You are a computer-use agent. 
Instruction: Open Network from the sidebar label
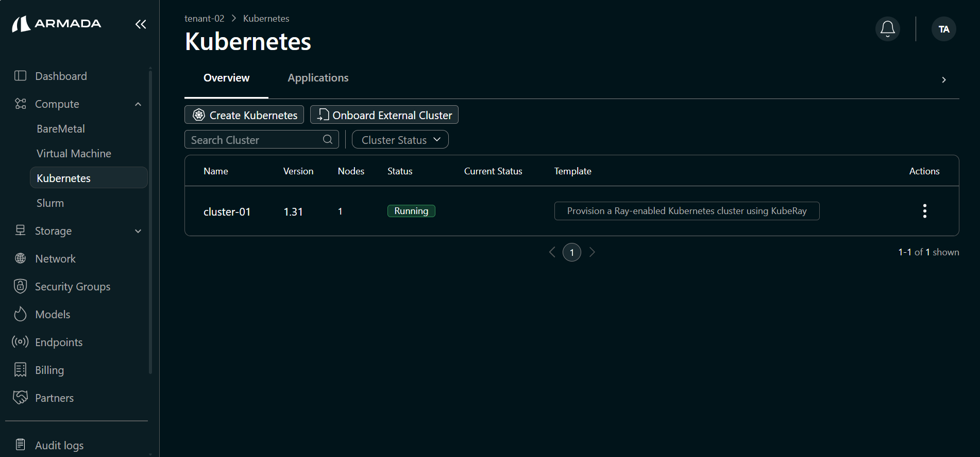pyautogui.click(x=55, y=259)
